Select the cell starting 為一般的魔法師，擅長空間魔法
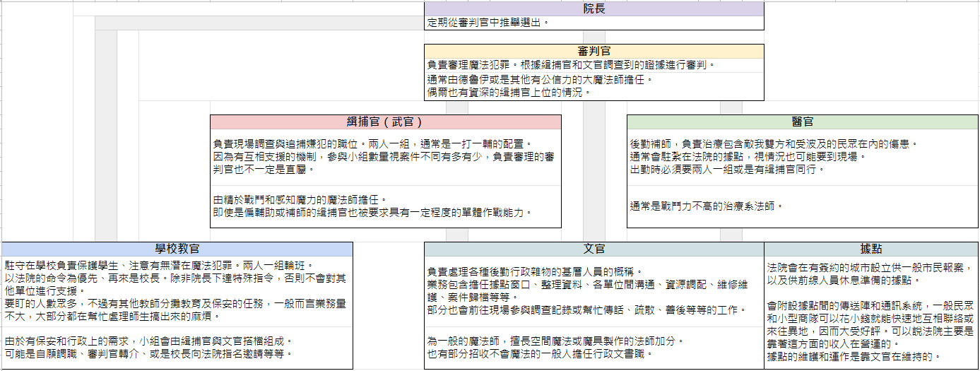This screenshot has height=371, width=980. pos(594,348)
